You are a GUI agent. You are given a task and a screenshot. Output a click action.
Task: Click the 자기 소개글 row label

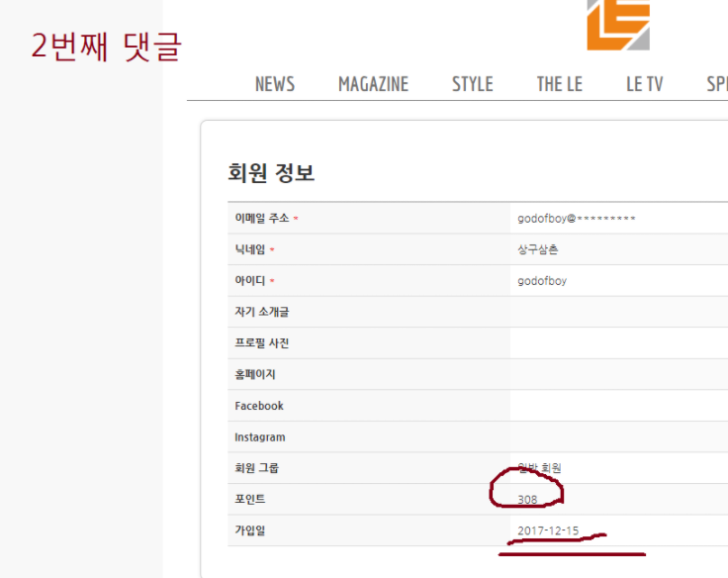[262, 312]
